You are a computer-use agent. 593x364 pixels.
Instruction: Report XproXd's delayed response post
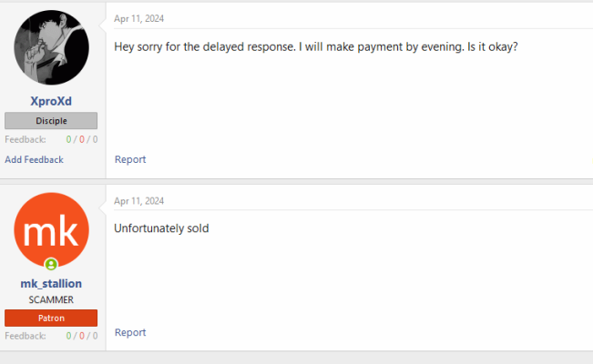coord(130,159)
